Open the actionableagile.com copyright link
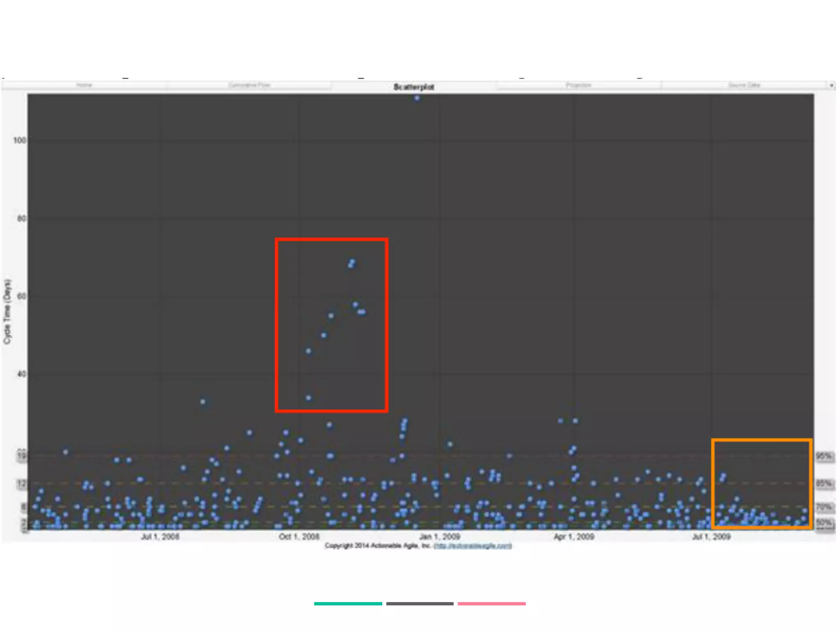Viewport: 840px width, 630px height. (x=473, y=546)
